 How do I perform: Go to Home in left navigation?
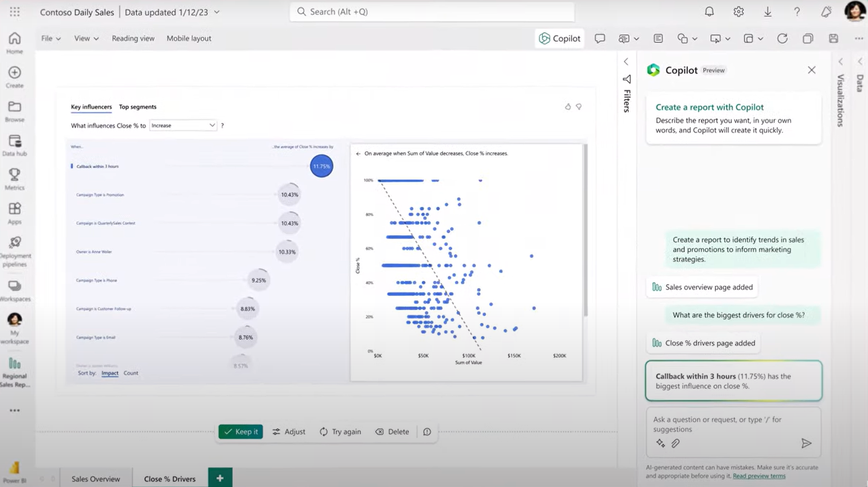coord(15,43)
